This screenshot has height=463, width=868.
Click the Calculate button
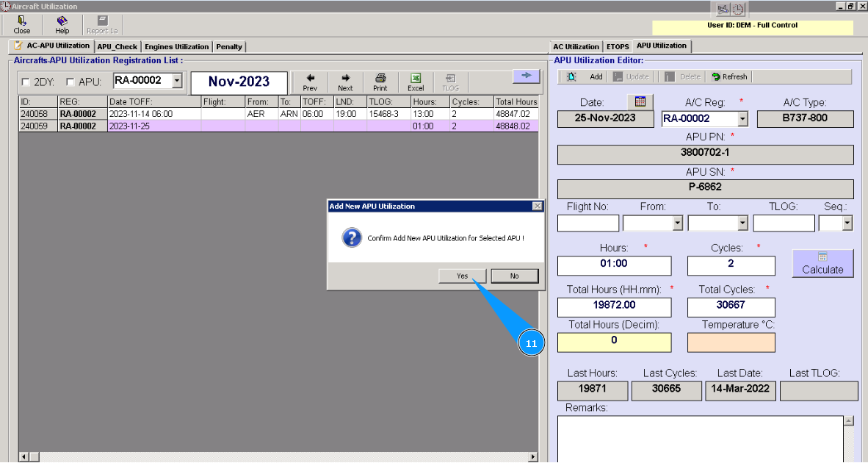click(x=822, y=263)
